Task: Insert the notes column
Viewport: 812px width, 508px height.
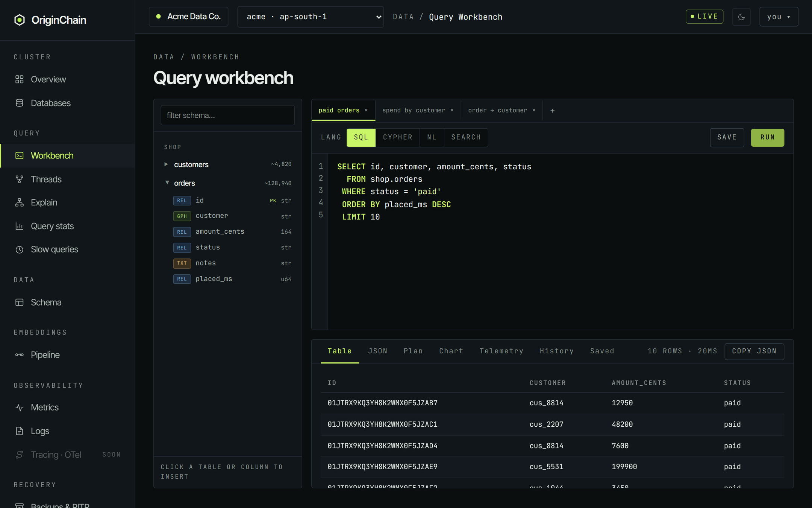Action: [232, 263]
